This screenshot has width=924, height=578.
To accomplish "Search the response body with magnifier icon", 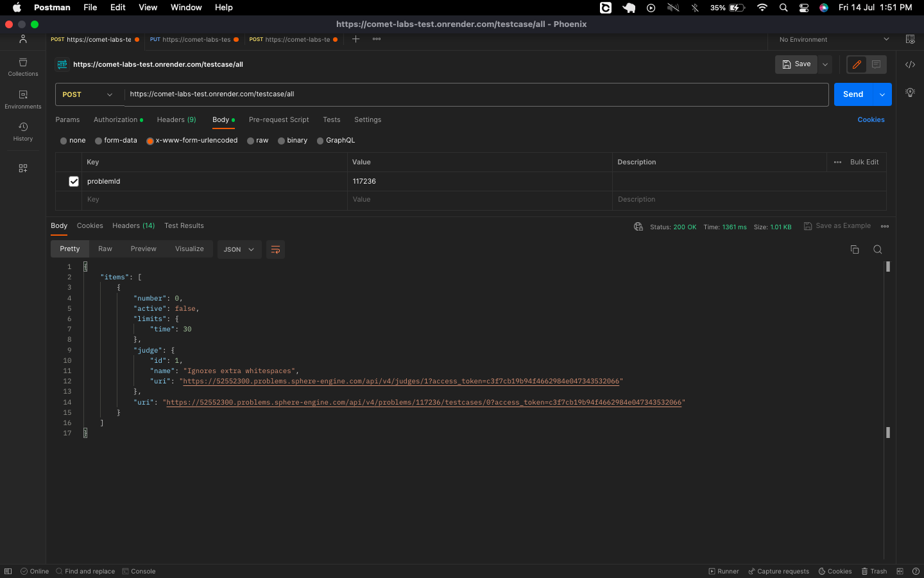I will click(878, 249).
